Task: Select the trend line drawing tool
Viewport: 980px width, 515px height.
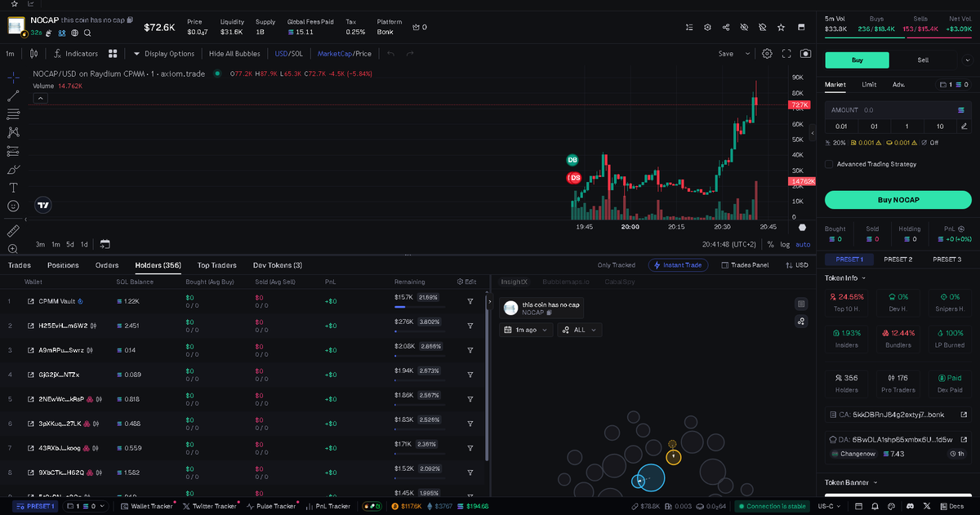Action: coord(14,95)
